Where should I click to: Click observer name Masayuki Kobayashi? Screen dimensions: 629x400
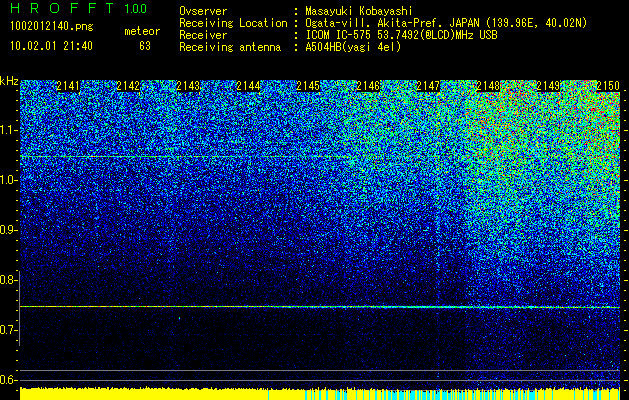click(x=359, y=12)
